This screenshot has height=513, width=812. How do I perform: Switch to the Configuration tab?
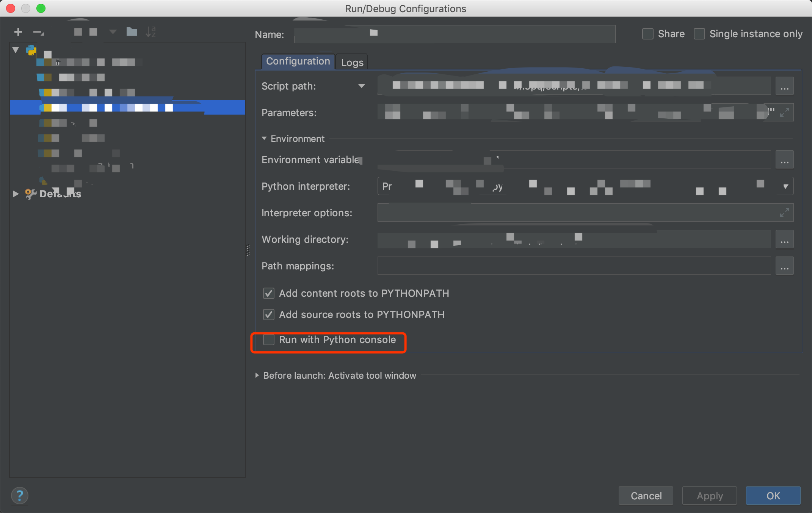click(x=297, y=61)
